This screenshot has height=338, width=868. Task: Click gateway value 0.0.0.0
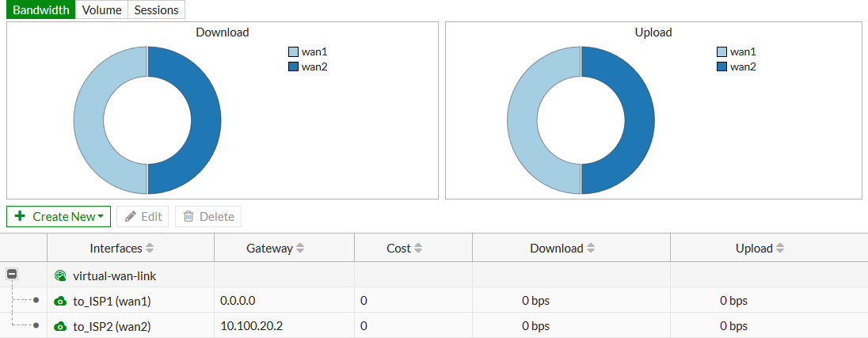[238, 301]
